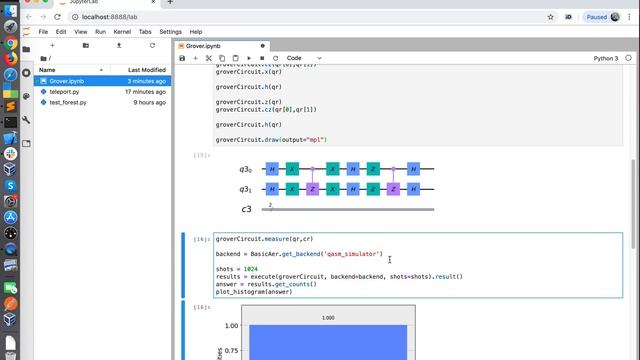640x360 pixels.
Task: Go to root folder breadcrumb
Action: (x=45, y=58)
